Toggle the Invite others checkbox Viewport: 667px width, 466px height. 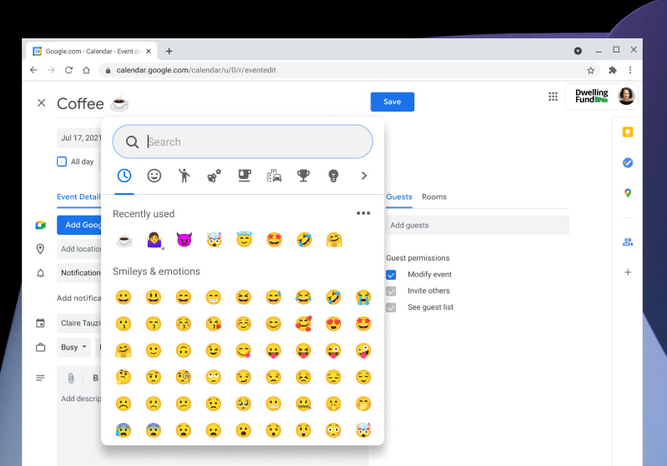click(x=391, y=291)
